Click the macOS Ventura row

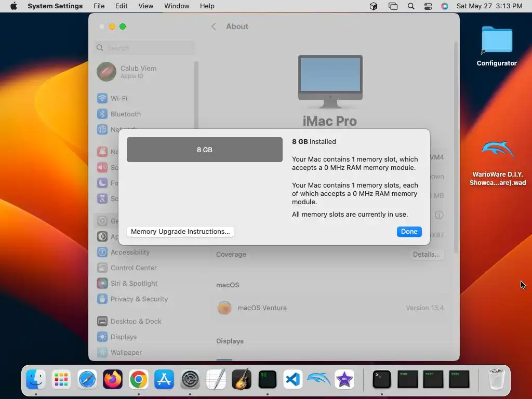tap(330, 308)
